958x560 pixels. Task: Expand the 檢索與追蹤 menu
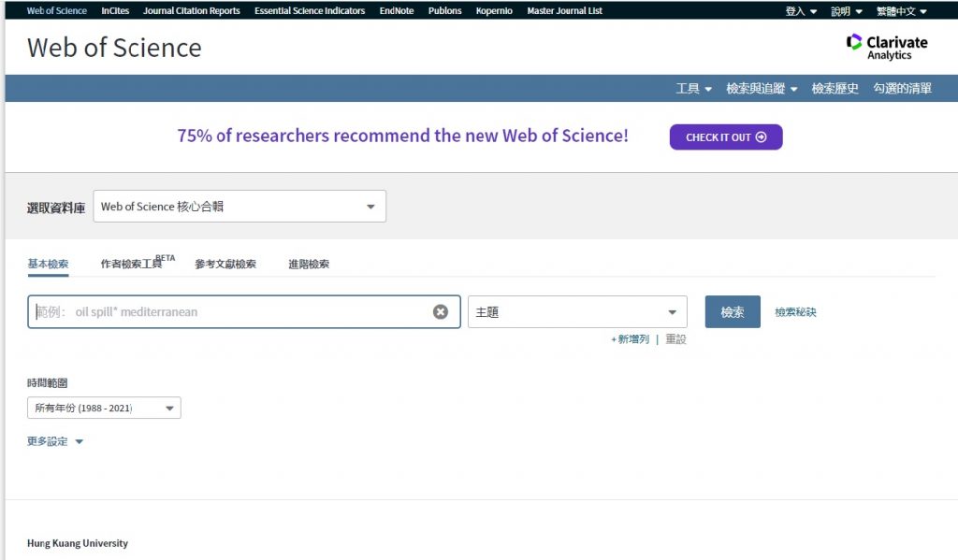762,89
